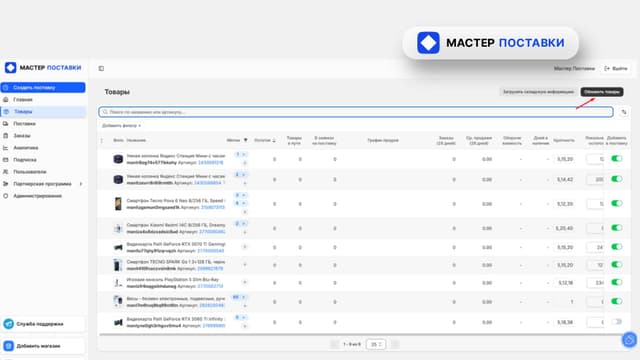Open the rows-per-page 25 dropdown
Viewport: 640px width, 360px height.
[x=376, y=344]
